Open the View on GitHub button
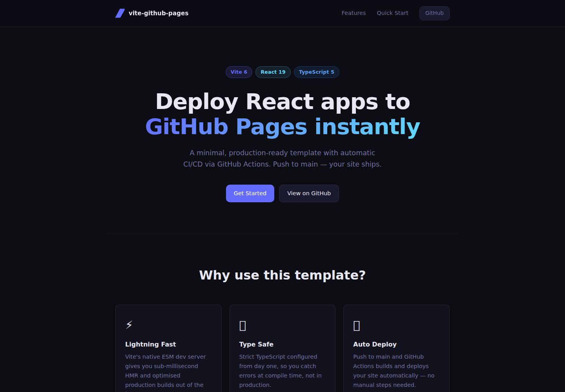The width and height of the screenshot is (565, 392). [309, 193]
